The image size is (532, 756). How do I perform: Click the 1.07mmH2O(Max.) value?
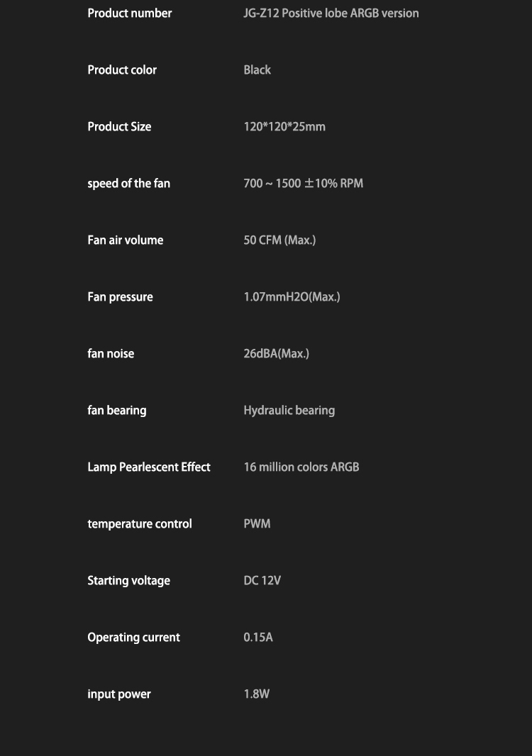pyautogui.click(x=292, y=297)
